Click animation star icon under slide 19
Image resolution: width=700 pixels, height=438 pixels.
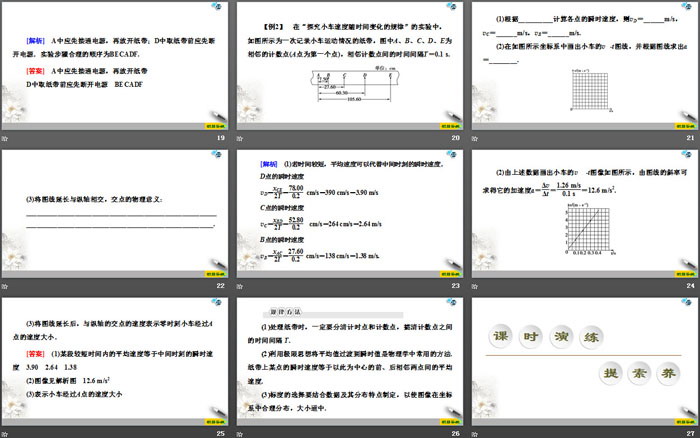(x=4, y=138)
